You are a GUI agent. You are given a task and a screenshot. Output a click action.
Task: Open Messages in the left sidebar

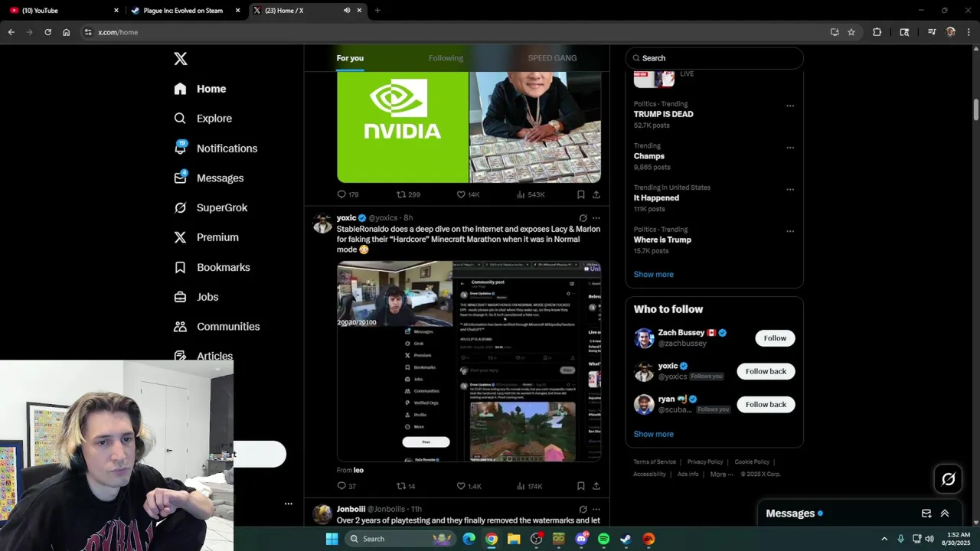click(208, 178)
